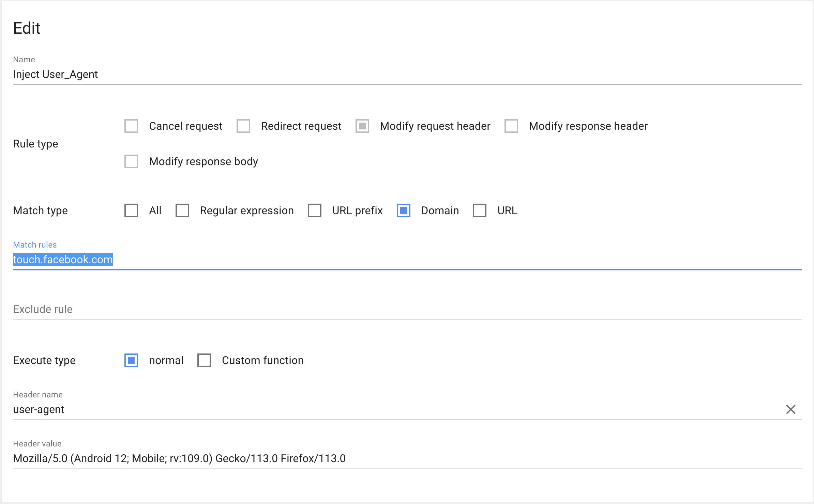Viewport: 814px width, 504px height.
Task: Select Modify response header rule type
Action: [x=511, y=126]
